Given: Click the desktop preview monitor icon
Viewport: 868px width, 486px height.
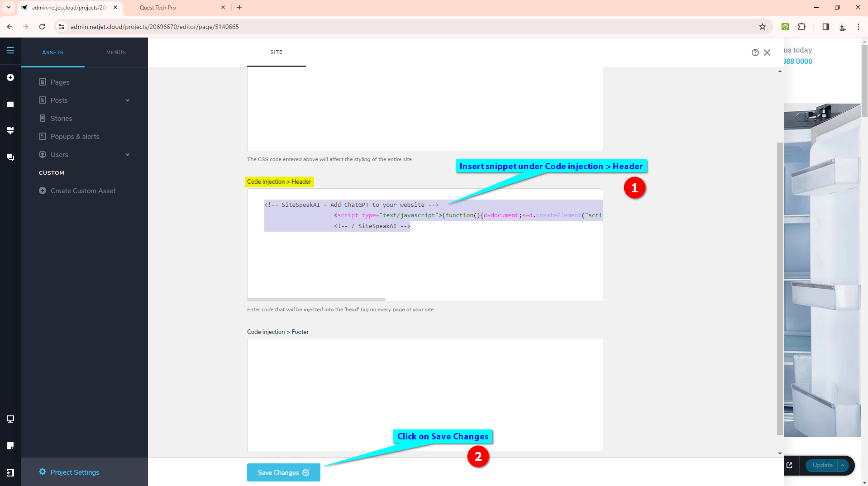Looking at the screenshot, I should [10, 419].
